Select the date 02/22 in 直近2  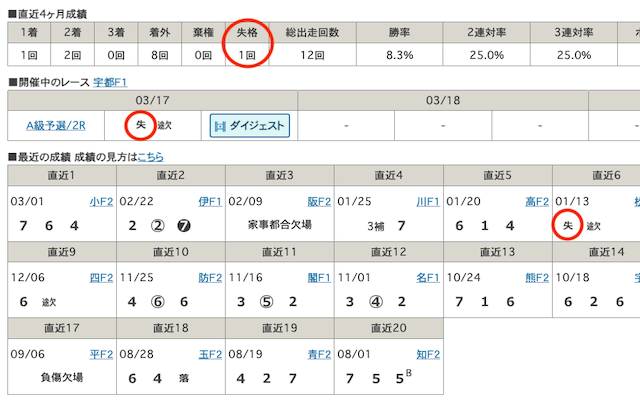(136, 202)
